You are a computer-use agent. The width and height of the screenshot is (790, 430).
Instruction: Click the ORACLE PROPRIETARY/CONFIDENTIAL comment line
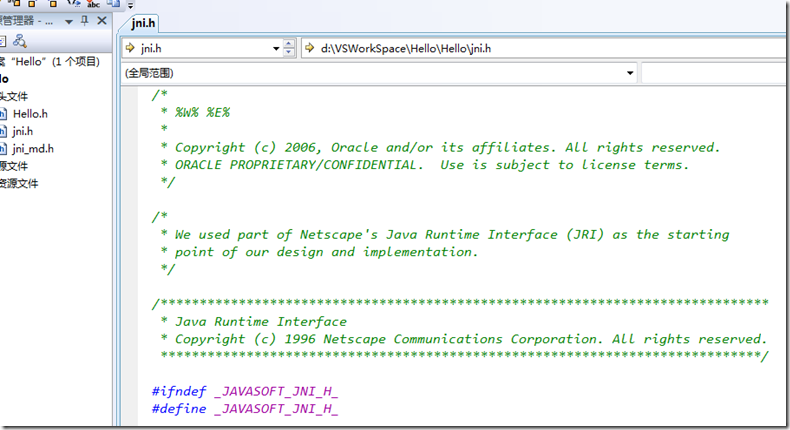click(x=424, y=165)
